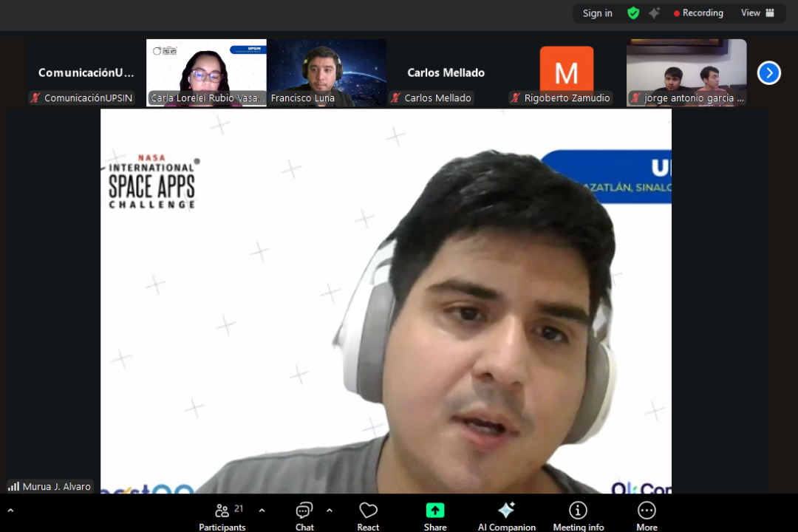
Task: Click the Sign in button
Action: click(597, 13)
